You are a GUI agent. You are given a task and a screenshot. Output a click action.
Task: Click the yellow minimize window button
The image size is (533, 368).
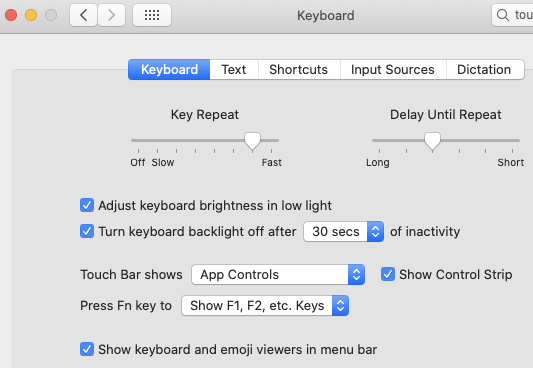click(x=31, y=15)
